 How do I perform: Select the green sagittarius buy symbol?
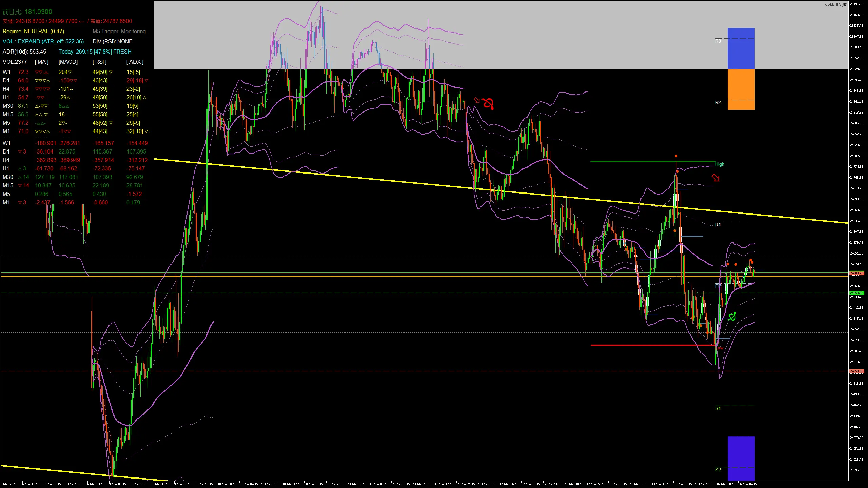pos(732,317)
